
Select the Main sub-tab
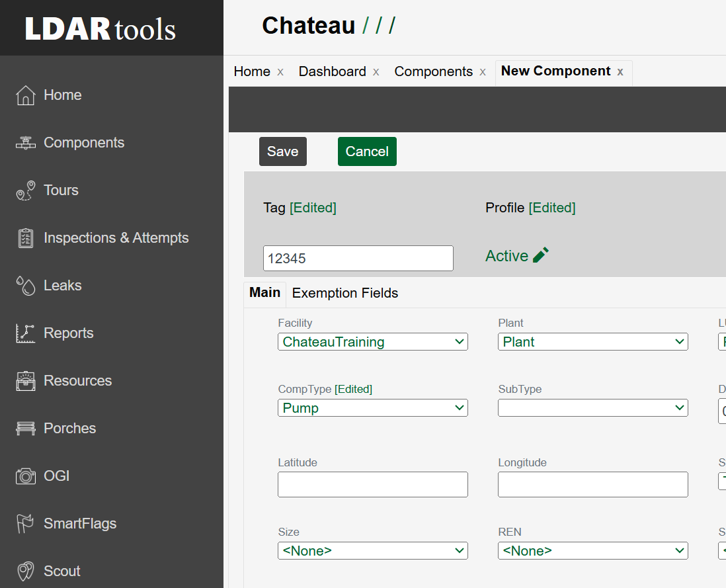265,292
